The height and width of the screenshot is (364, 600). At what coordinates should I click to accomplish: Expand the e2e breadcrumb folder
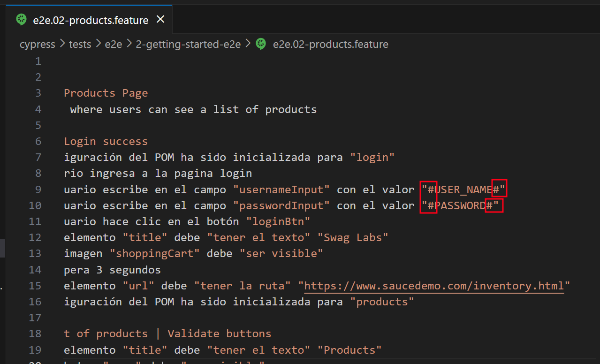(x=113, y=45)
